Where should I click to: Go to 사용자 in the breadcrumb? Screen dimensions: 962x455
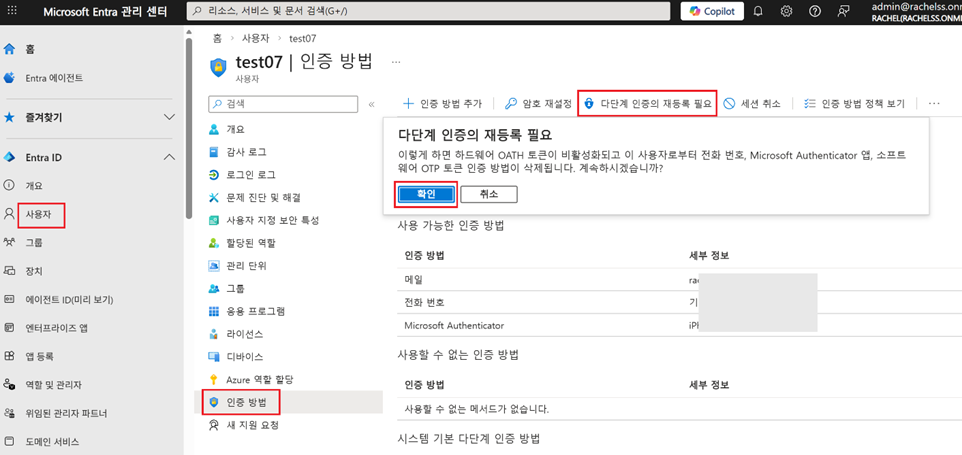point(256,38)
